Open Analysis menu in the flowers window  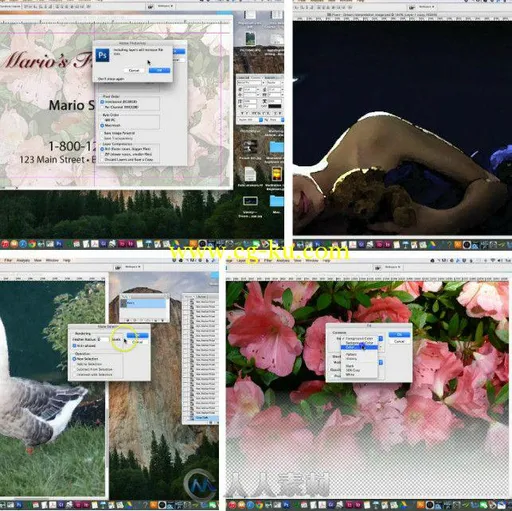tap(283, 260)
